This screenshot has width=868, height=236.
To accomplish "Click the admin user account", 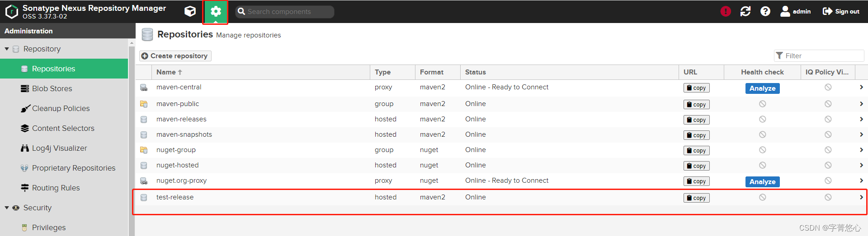I will click(796, 11).
